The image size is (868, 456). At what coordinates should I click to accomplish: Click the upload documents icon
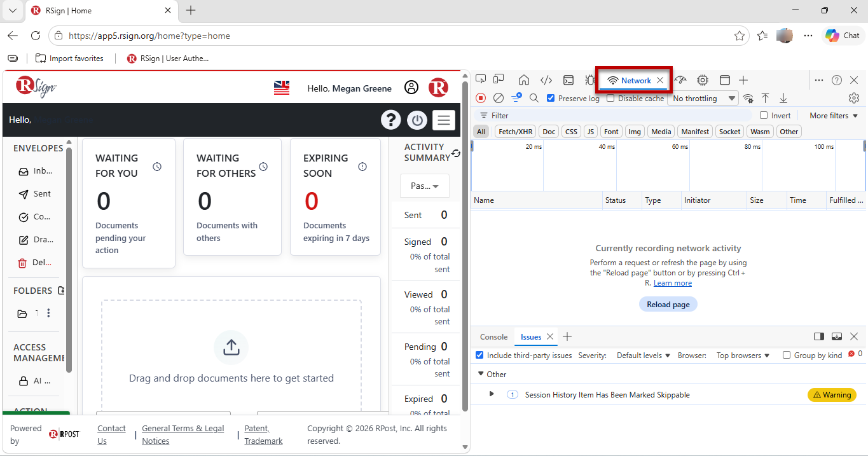click(231, 347)
